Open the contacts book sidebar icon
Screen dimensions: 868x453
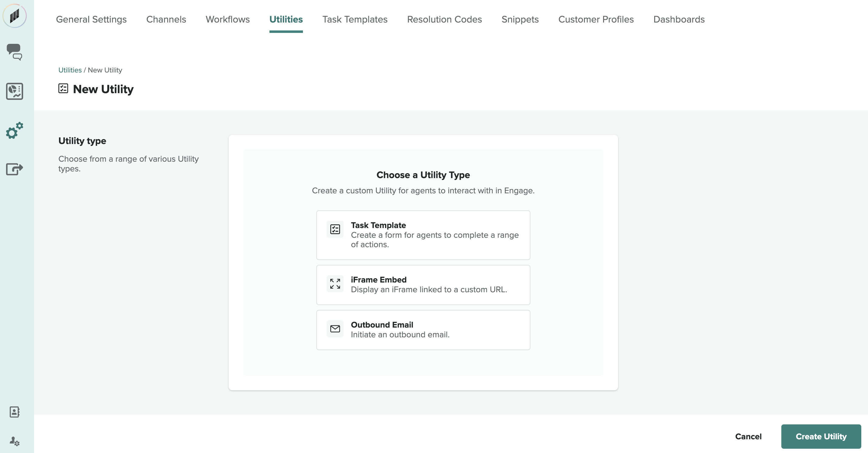coord(15,412)
